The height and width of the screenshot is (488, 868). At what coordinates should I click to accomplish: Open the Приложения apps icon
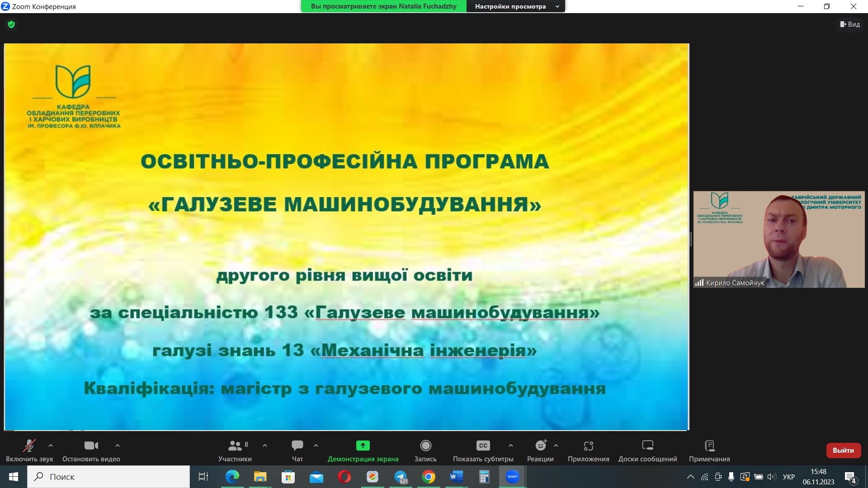pos(588,446)
